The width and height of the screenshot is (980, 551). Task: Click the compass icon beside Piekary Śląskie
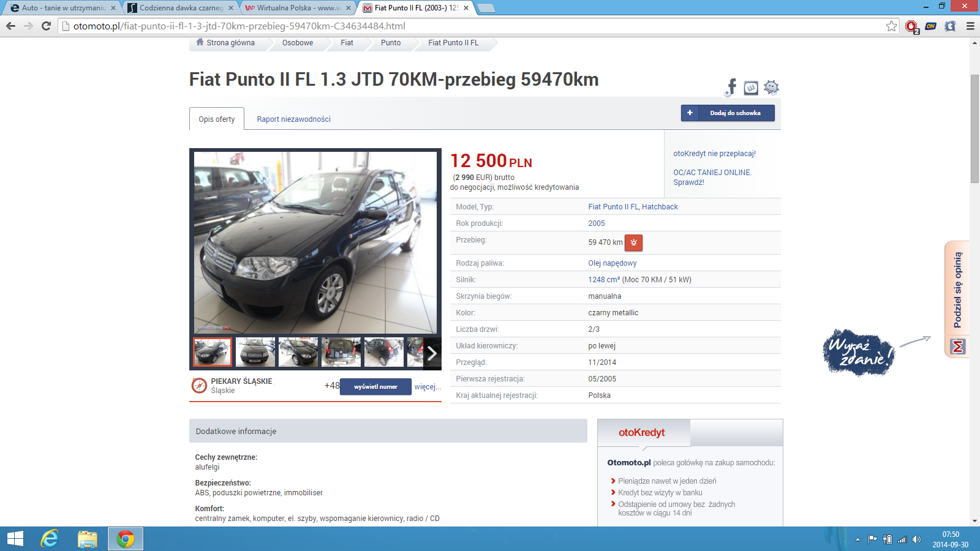pos(199,385)
